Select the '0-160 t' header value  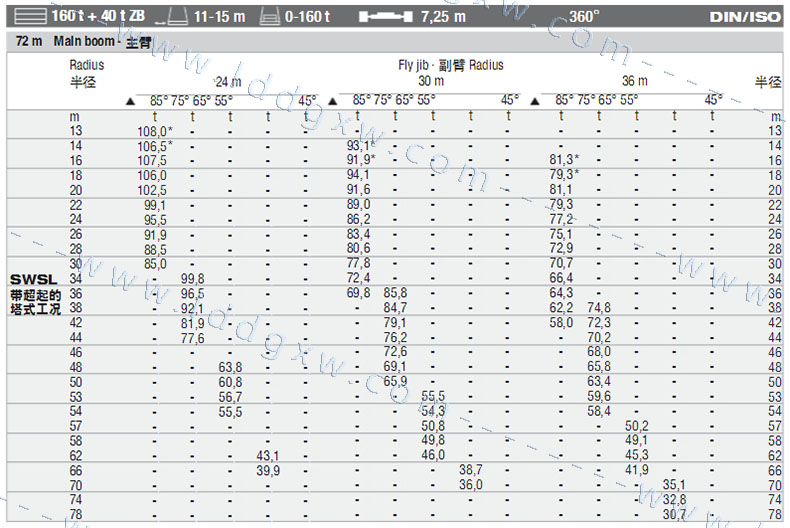(x=307, y=17)
